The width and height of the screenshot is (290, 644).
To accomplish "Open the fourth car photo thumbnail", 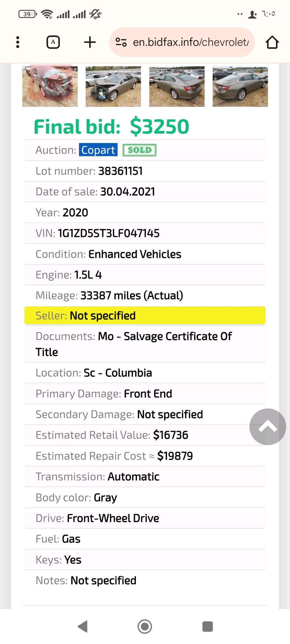I will click(240, 86).
